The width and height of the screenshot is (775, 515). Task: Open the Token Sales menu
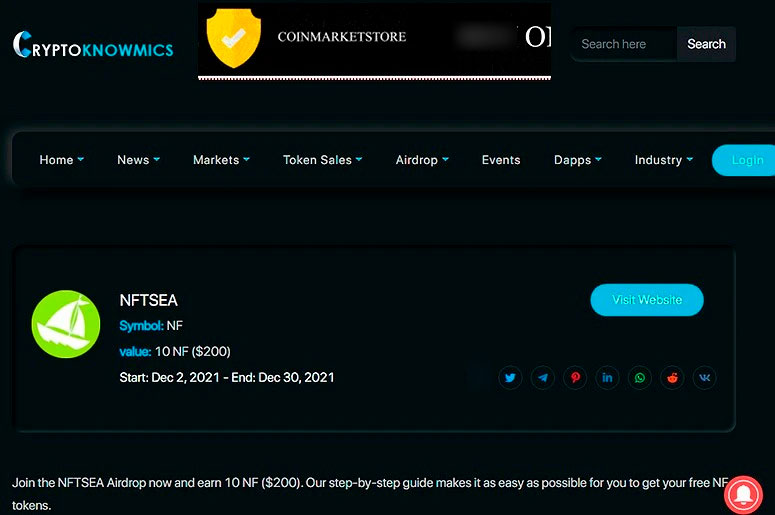point(322,160)
